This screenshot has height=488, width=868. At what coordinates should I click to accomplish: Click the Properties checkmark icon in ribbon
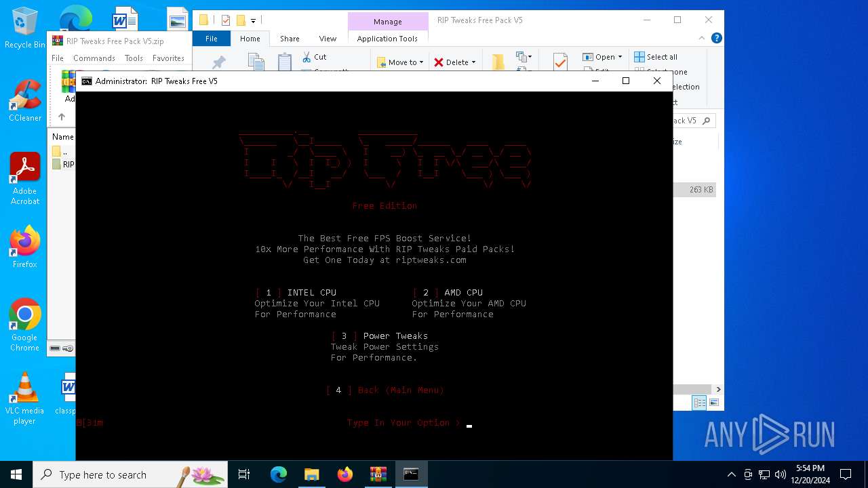pos(560,62)
